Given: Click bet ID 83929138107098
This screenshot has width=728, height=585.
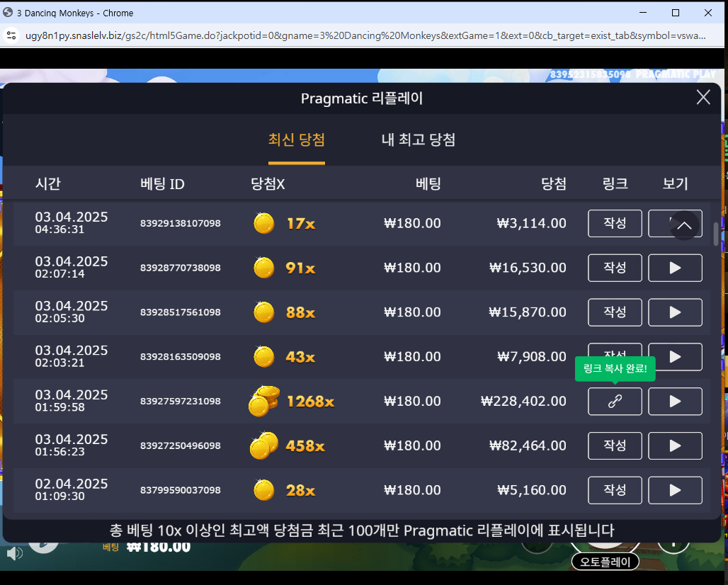Looking at the screenshot, I should (x=181, y=223).
